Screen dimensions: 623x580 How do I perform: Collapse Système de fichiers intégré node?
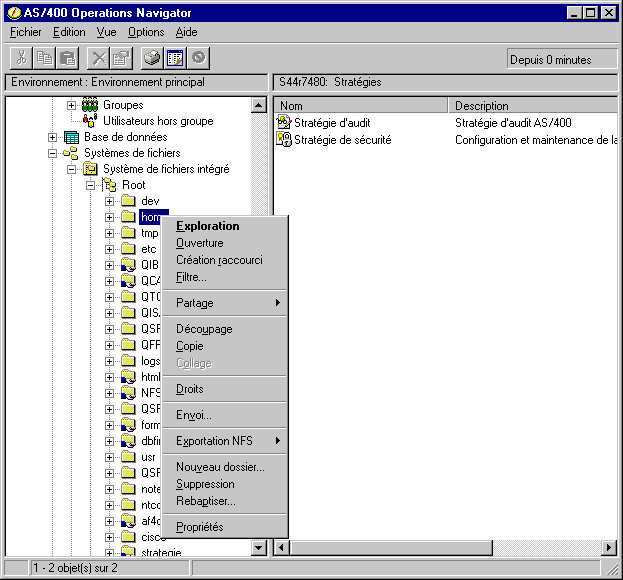(x=71, y=169)
